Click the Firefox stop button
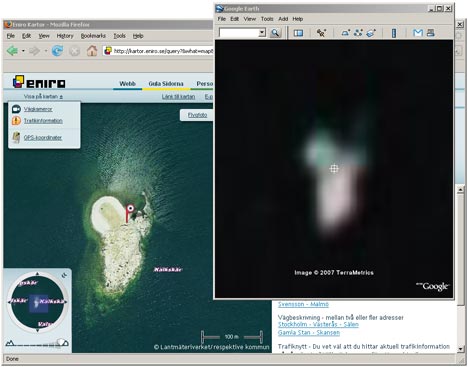Screen dimensions: 468x367 tap(75, 51)
